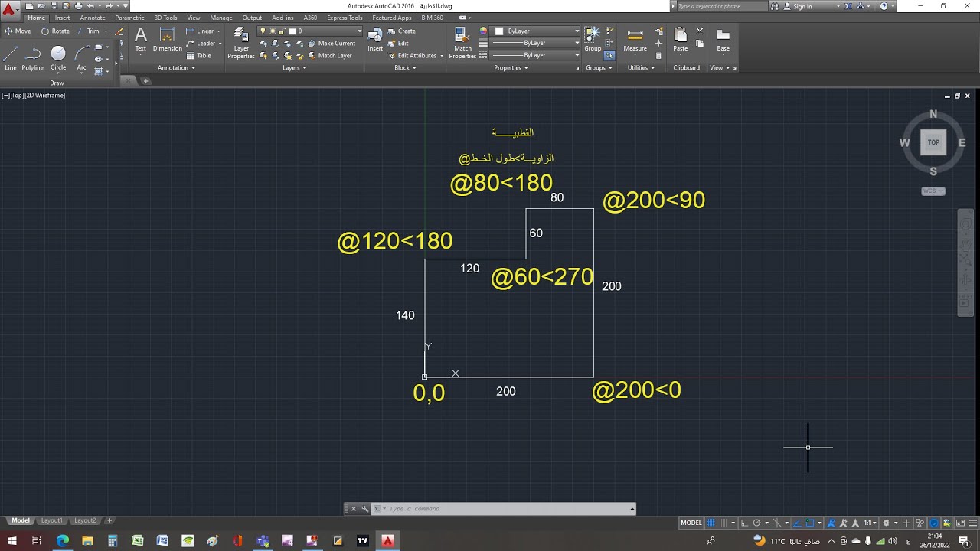The width and height of the screenshot is (980, 551).
Task: Open the Measure utility
Action: (635, 40)
